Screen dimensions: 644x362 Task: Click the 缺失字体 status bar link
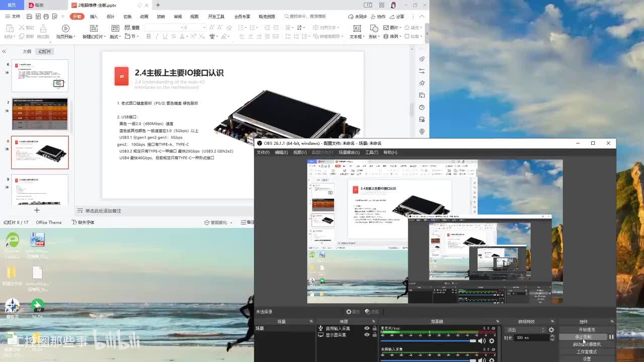click(x=83, y=222)
